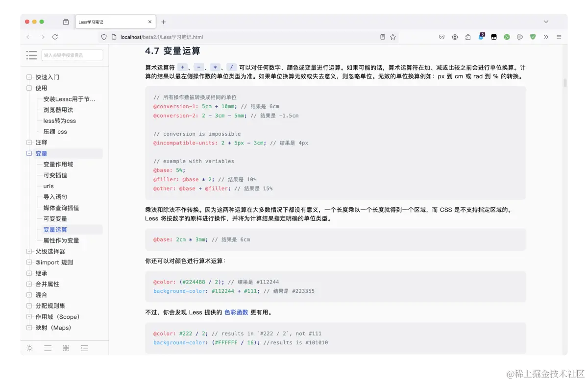Toggle dark theme with the sun icon
The height and width of the screenshot is (382, 588).
click(30, 348)
